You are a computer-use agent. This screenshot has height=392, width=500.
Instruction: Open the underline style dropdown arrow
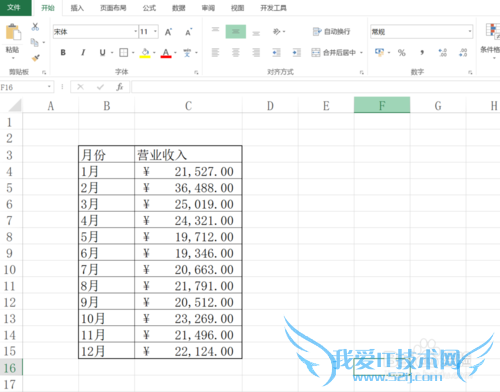click(112, 52)
